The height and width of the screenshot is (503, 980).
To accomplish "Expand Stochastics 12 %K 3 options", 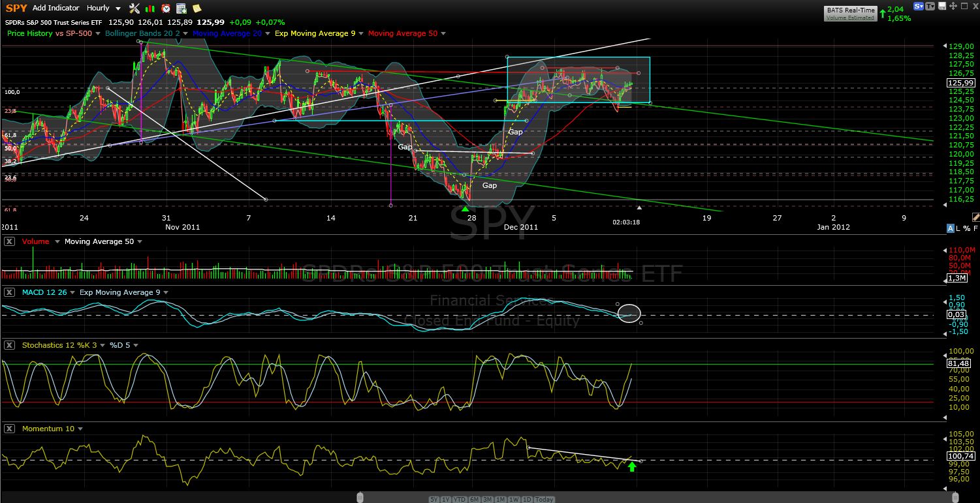I will tap(101, 346).
